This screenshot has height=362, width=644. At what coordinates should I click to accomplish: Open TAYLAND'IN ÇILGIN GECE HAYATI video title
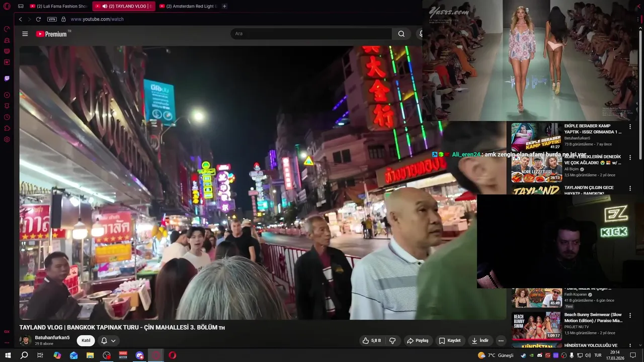tap(589, 190)
